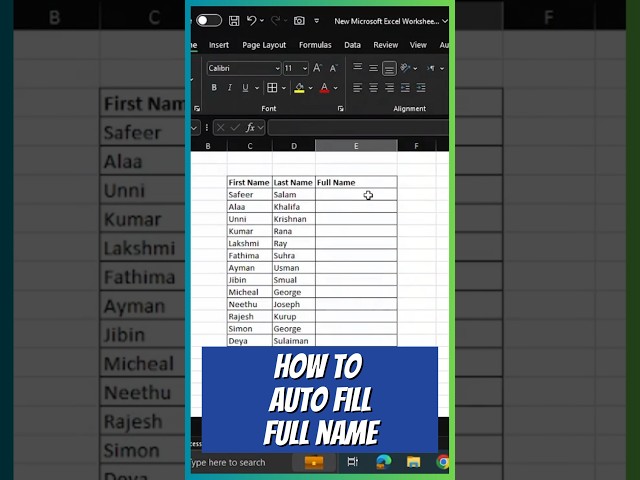Click the Save floppy disk icon
640x480 pixels.
tap(234, 21)
